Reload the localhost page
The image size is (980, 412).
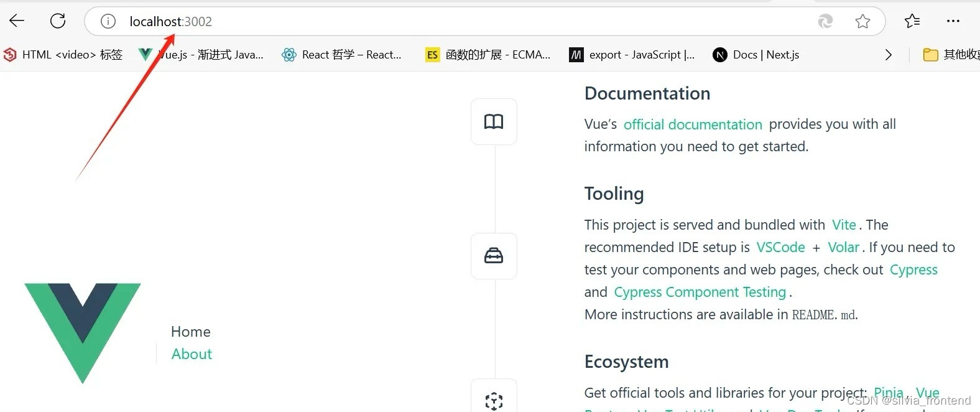(x=58, y=21)
